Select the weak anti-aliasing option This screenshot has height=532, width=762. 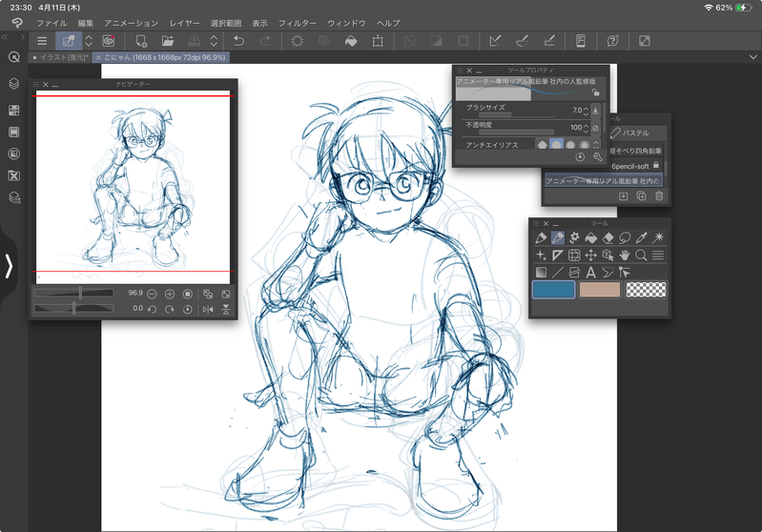(x=556, y=145)
